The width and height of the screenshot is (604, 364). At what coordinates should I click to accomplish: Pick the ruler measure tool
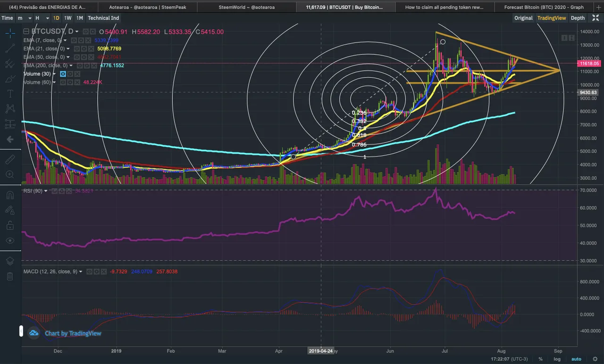[10, 160]
